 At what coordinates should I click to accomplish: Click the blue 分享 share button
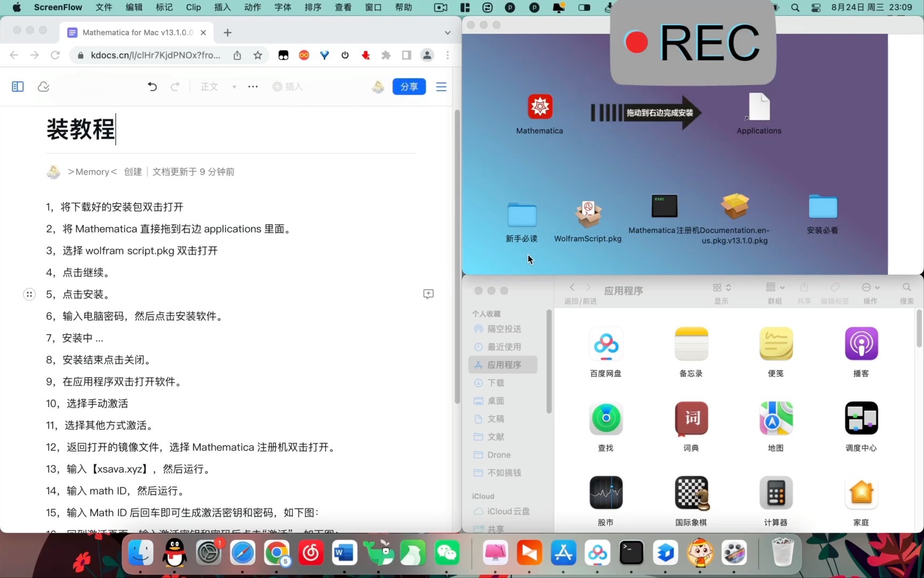[409, 87]
